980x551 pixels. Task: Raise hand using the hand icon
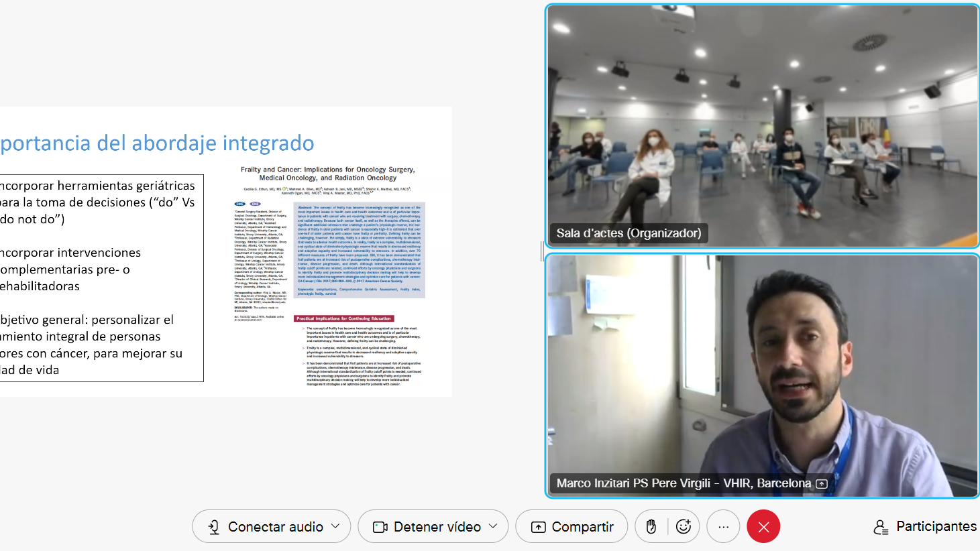click(x=651, y=527)
